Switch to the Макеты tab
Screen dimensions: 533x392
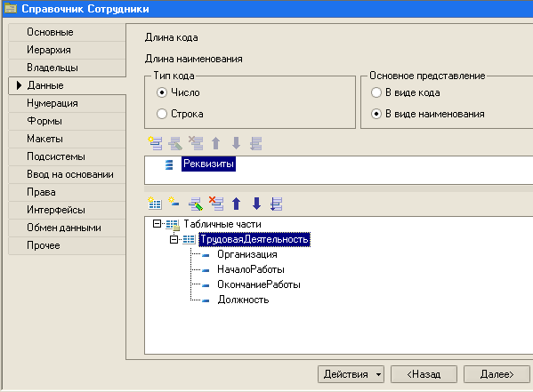click(x=67, y=139)
